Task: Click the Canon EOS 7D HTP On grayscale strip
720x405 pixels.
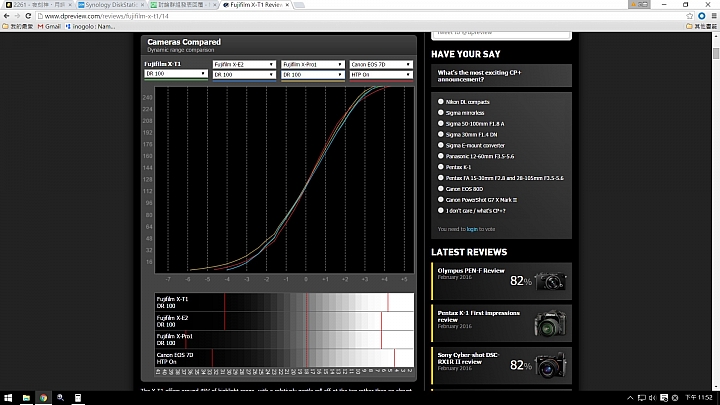Action: pyautogui.click(x=284, y=358)
